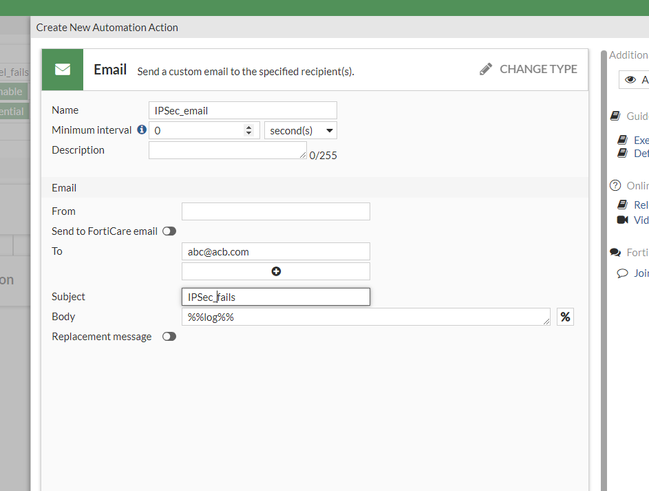
Task: Click the Body text area with %%log%%
Action: (367, 317)
